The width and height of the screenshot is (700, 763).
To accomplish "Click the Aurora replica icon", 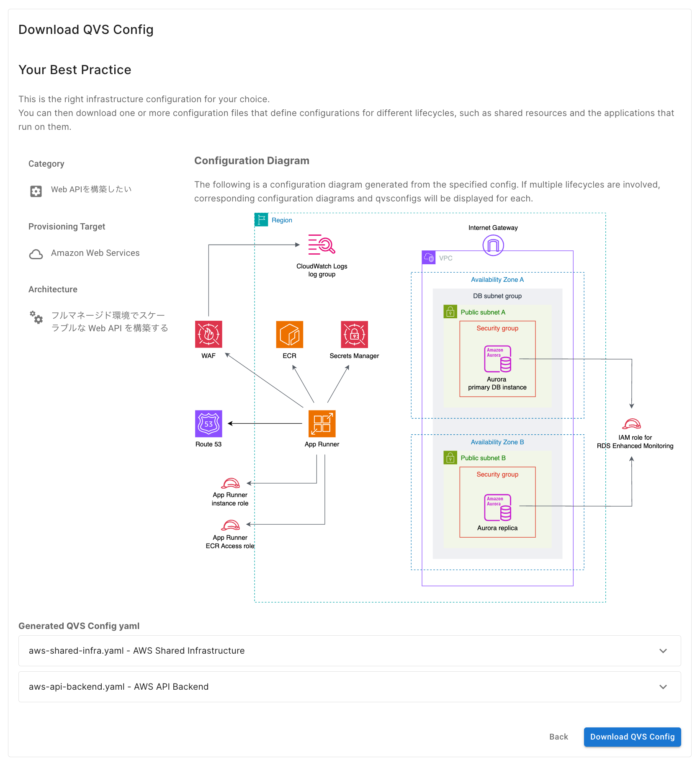I will (x=497, y=508).
